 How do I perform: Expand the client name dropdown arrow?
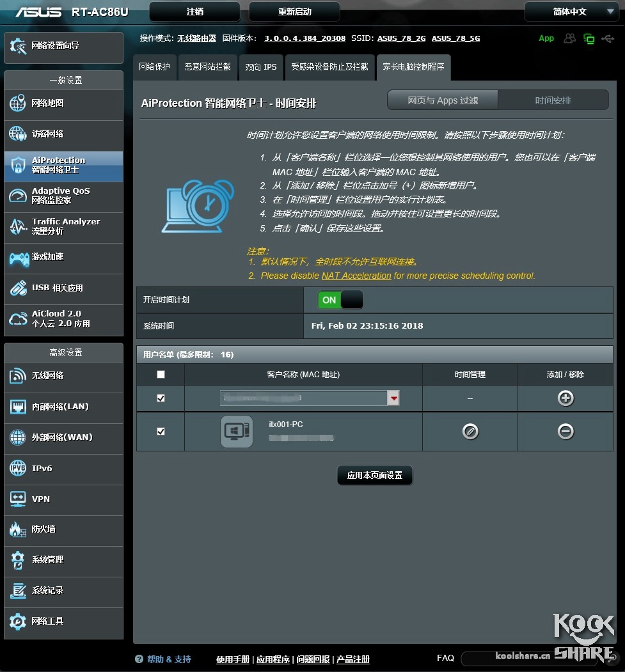point(393,398)
